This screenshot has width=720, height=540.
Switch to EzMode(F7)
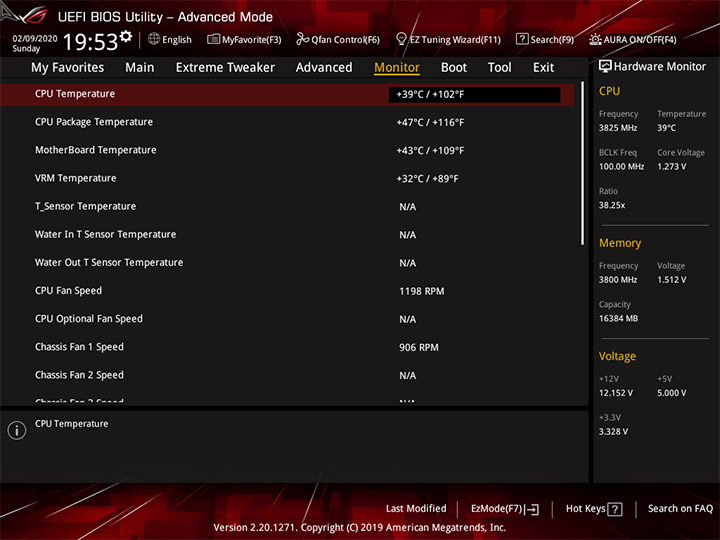coord(497,509)
